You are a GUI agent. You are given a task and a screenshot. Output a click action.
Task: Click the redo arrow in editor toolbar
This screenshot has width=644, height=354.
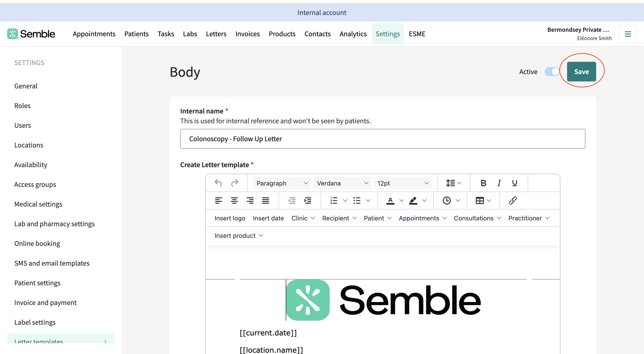[x=235, y=183]
